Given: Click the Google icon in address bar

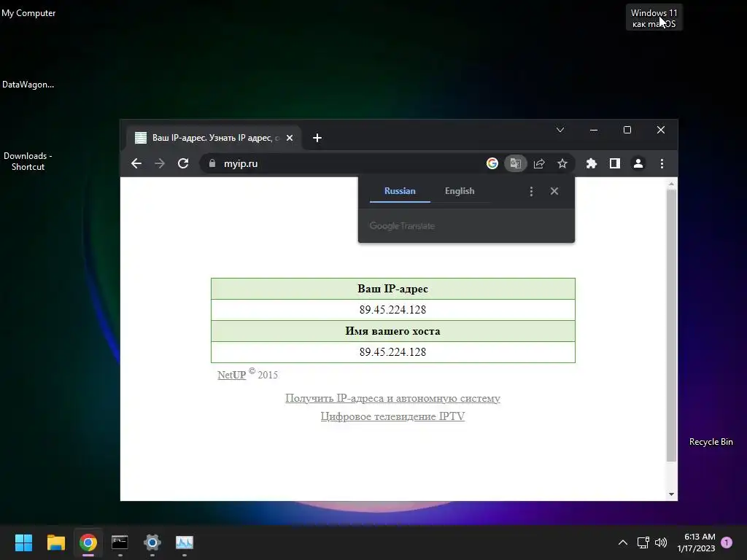Looking at the screenshot, I should [x=492, y=163].
